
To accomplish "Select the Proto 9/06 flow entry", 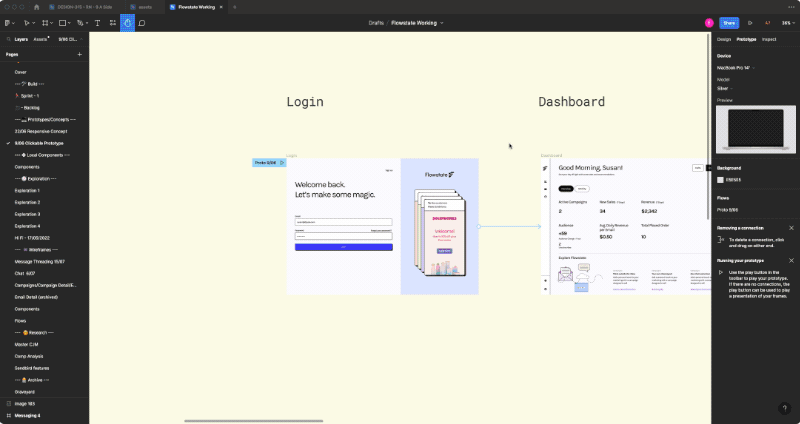I will click(x=728, y=210).
